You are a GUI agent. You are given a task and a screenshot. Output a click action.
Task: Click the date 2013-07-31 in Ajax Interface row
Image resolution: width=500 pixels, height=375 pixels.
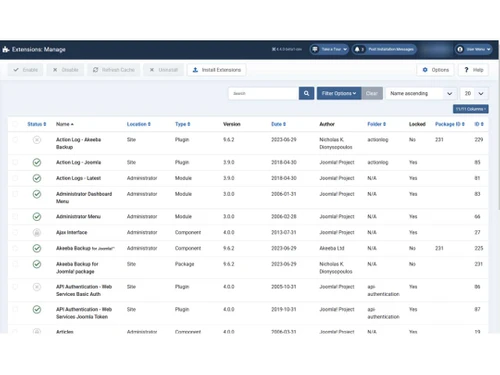284,232
